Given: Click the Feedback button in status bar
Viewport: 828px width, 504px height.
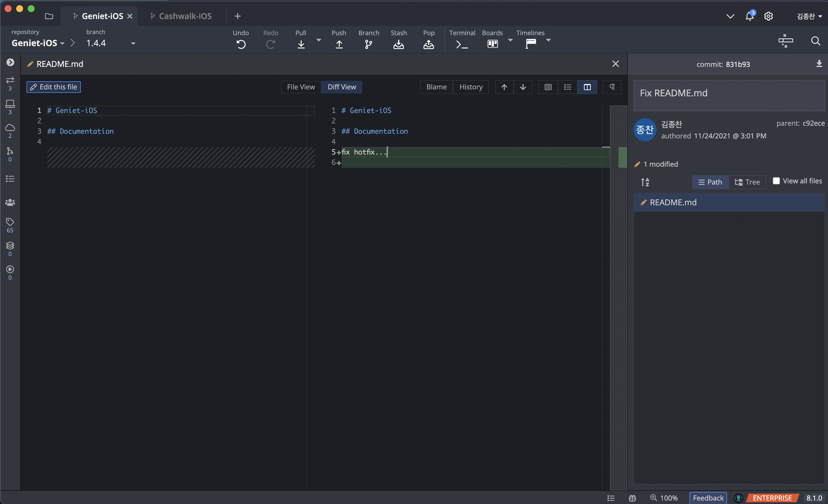Looking at the screenshot, I should 708,498.
